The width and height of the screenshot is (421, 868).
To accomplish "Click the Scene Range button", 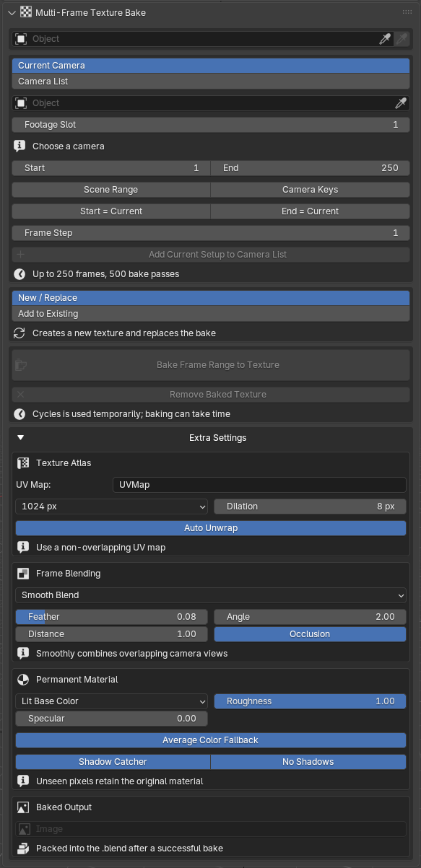I will click(x=111, y=190).
